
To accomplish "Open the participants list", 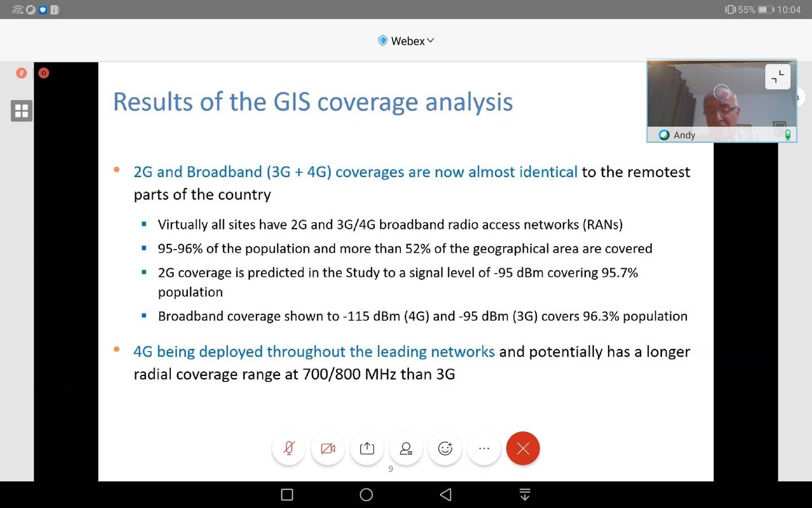I will coord(406,449).
